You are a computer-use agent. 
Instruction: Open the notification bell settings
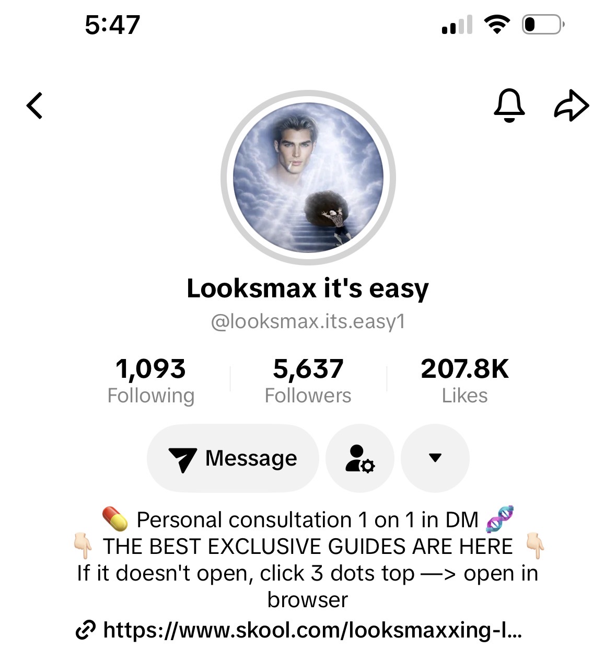pos(509,106)
